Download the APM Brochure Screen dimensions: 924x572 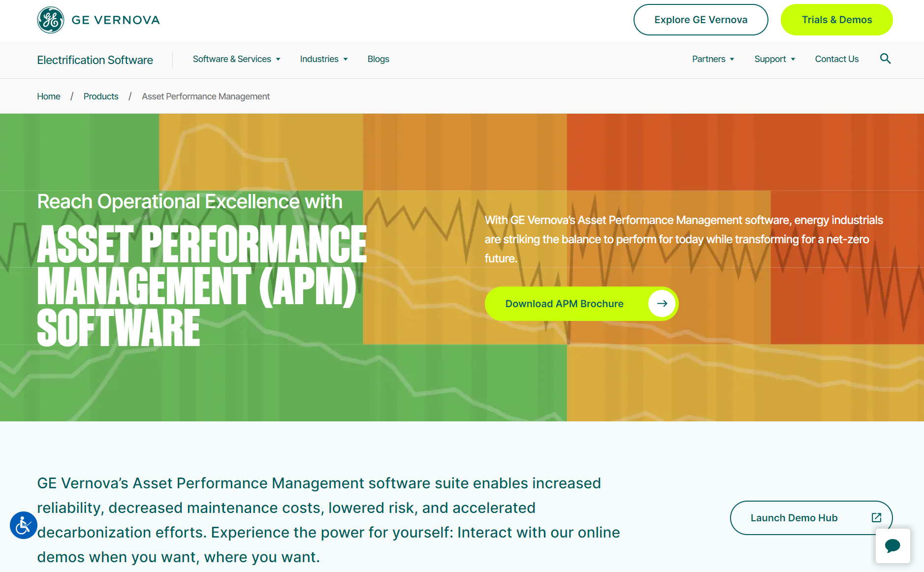(581, 304)
